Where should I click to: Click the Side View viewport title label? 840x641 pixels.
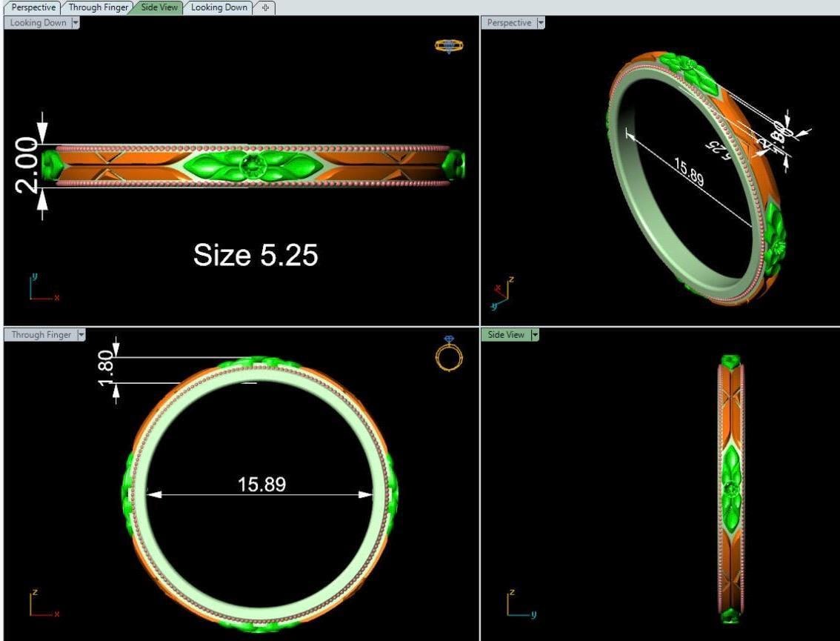[x=506, y=335]
